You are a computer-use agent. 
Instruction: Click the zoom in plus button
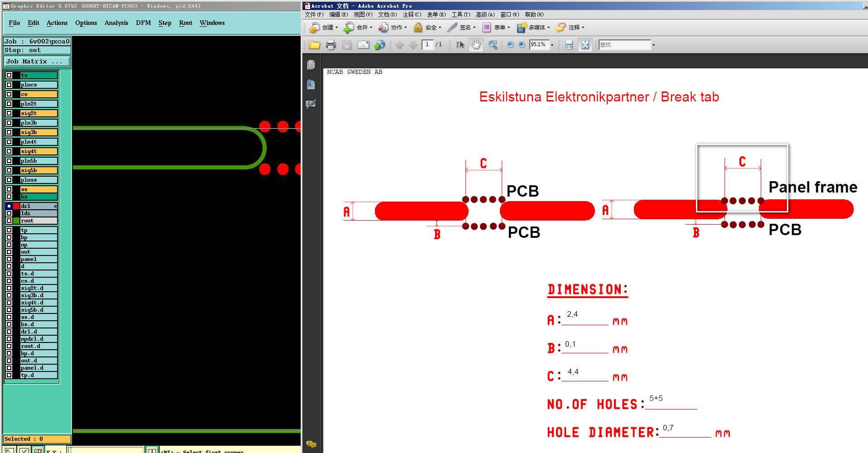(522, 44)
